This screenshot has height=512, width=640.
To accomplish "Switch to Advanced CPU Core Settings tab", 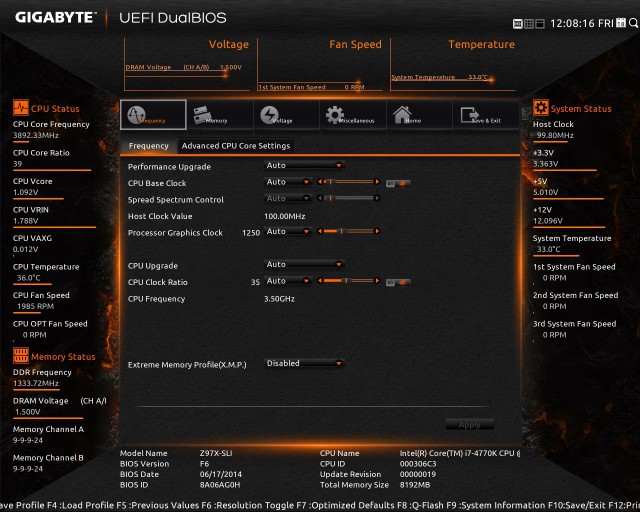I will tap(236, 146).
